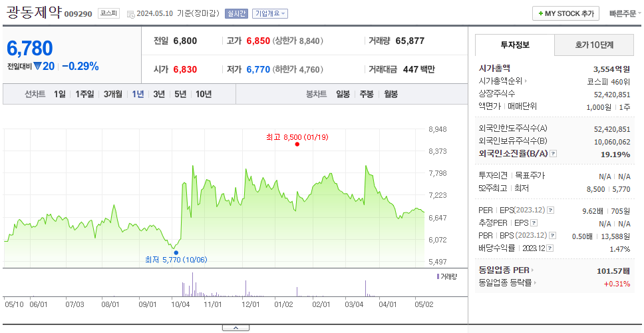Click the 상한가 8,840 text
This screenshot has width=644, height=333.
298,41
